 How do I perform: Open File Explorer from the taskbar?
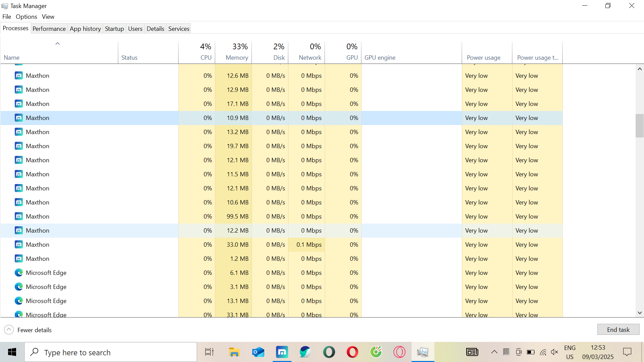point(234,352)
